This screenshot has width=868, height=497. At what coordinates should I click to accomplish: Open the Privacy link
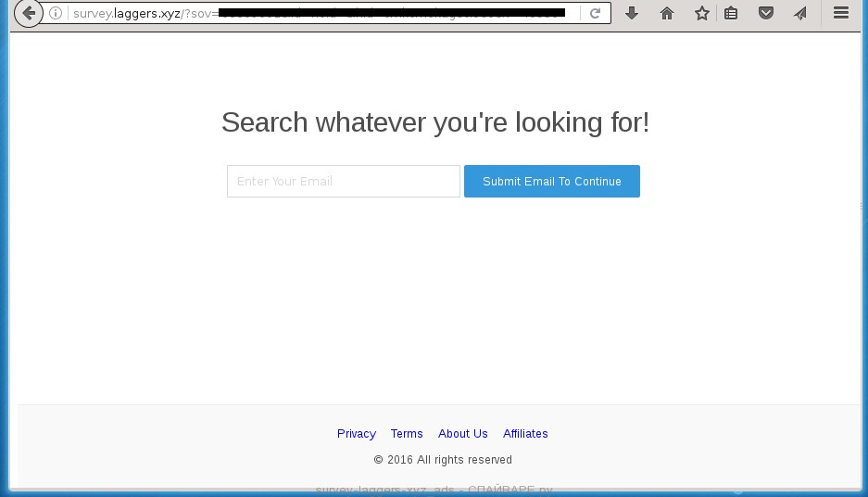coord(356,434)
